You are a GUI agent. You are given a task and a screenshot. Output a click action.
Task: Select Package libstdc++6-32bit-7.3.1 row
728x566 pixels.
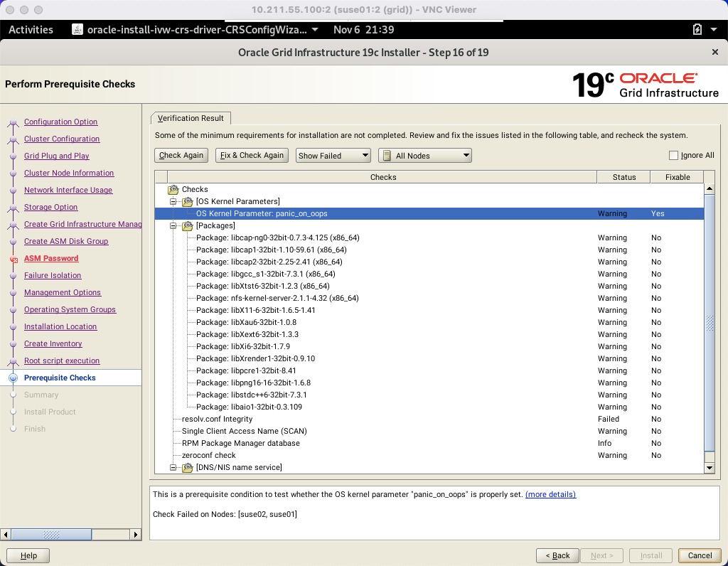(x=429, y=395)
